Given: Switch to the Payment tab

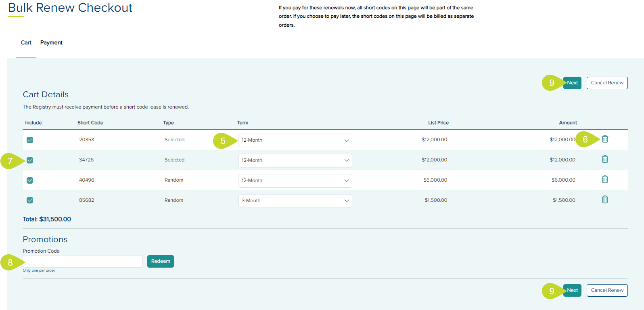Looking at the screenshot, I should click(51, 43).
